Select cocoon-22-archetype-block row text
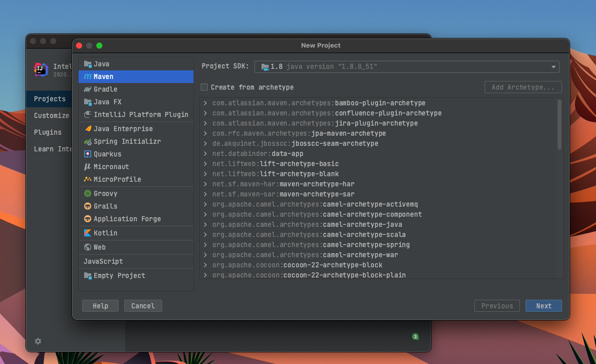This screenshot has height=364, width=596. click(297, 265)
